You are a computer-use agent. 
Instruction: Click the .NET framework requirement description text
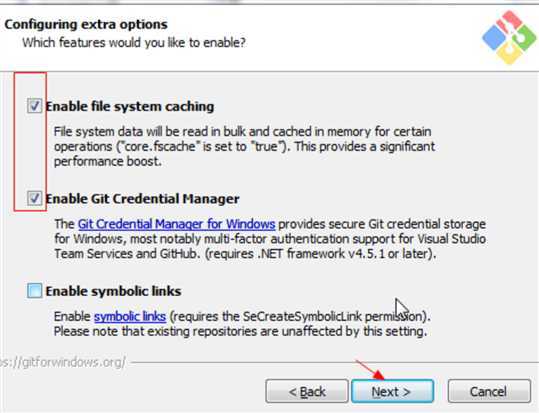[270, 239]
